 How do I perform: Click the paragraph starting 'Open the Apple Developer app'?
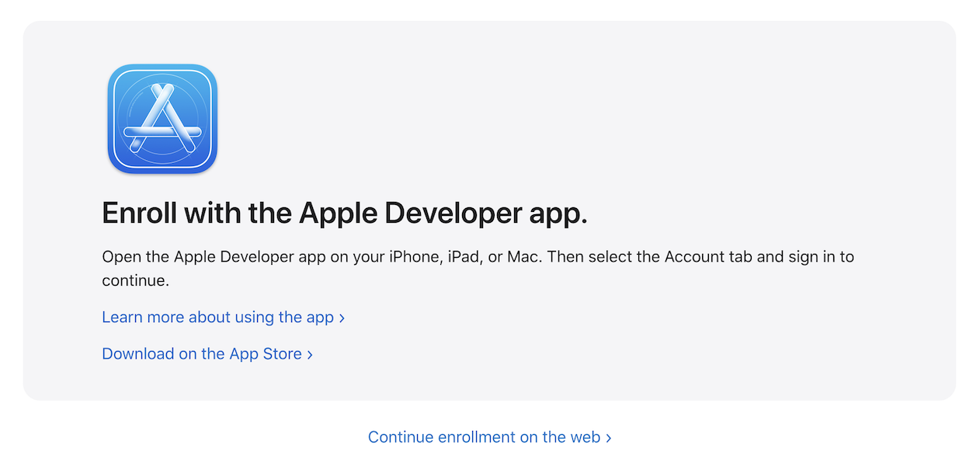(x=478, y=268)
